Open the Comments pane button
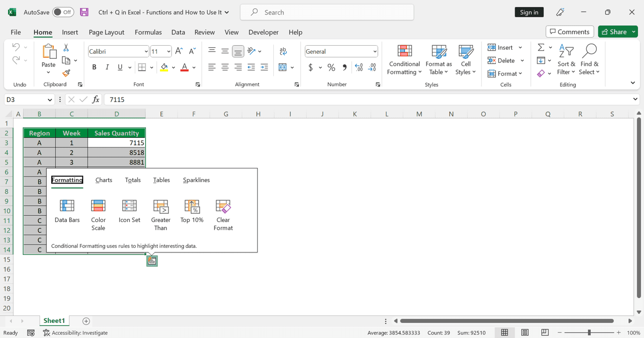Image resolution: width=644 pixels, height=338 pixels. (x=570, y=32)
